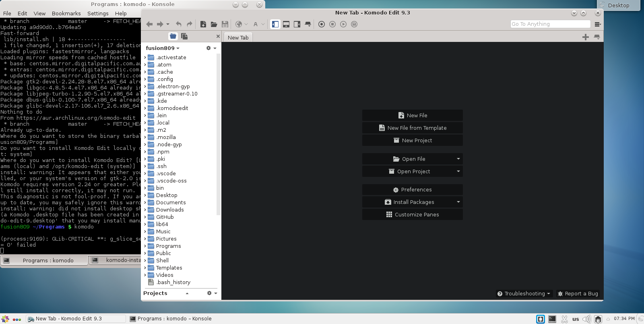644x324 pixels.
Task: Open the Install Packages dropdown arrow
Action: [458, 202]
